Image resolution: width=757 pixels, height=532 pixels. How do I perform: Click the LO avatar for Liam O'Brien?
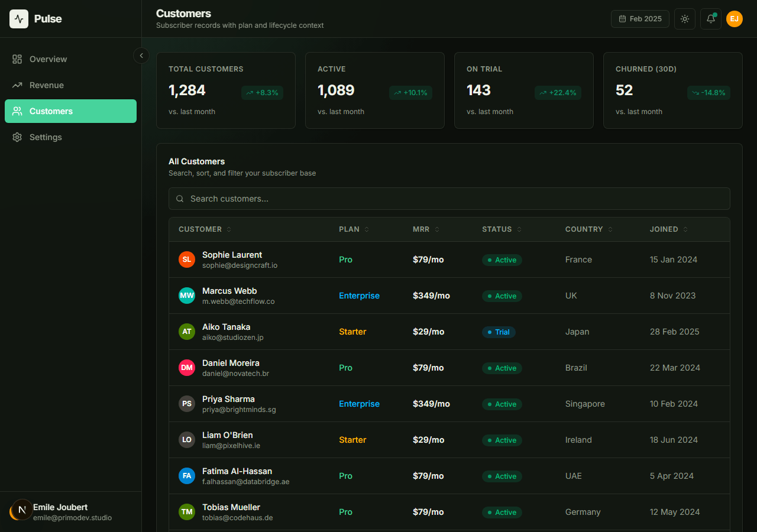pyautogui.click(x=187, y=440)
